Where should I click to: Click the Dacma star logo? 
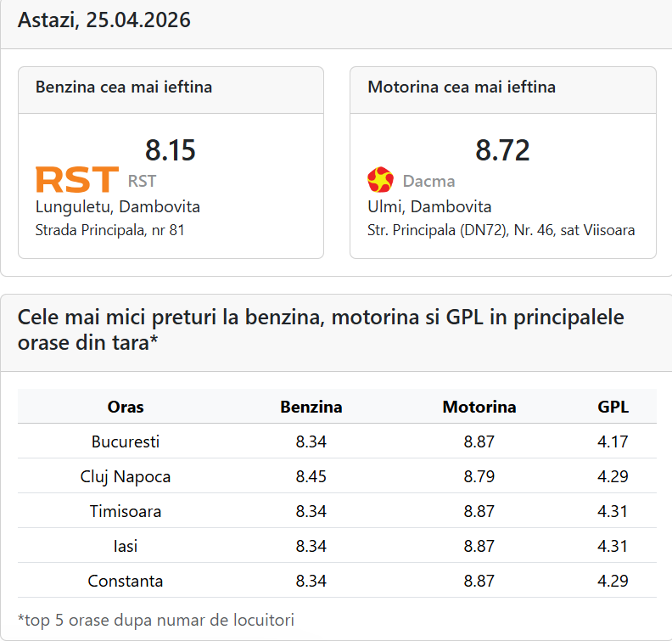[380, 180]
